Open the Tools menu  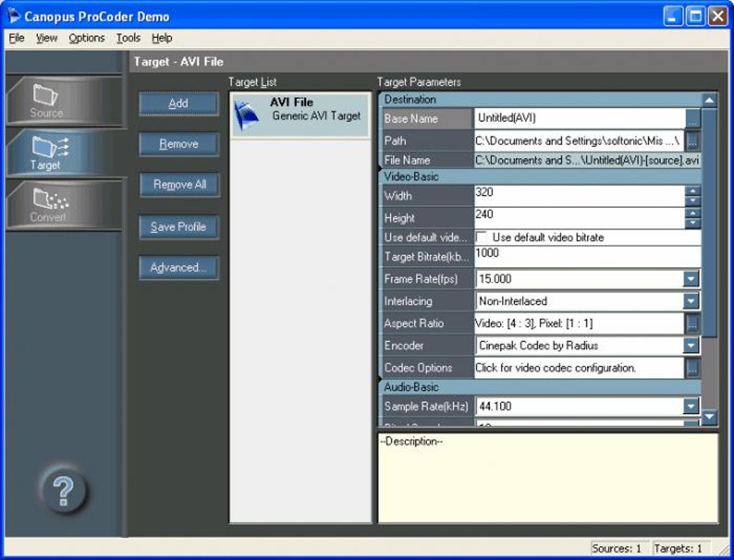[x=128, y=38]
